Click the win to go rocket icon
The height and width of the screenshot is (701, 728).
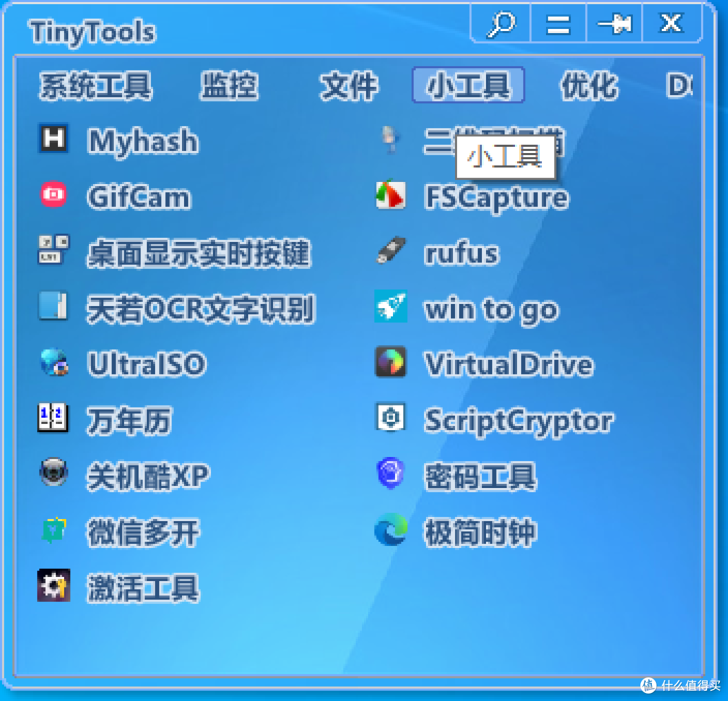coord(390,306)
